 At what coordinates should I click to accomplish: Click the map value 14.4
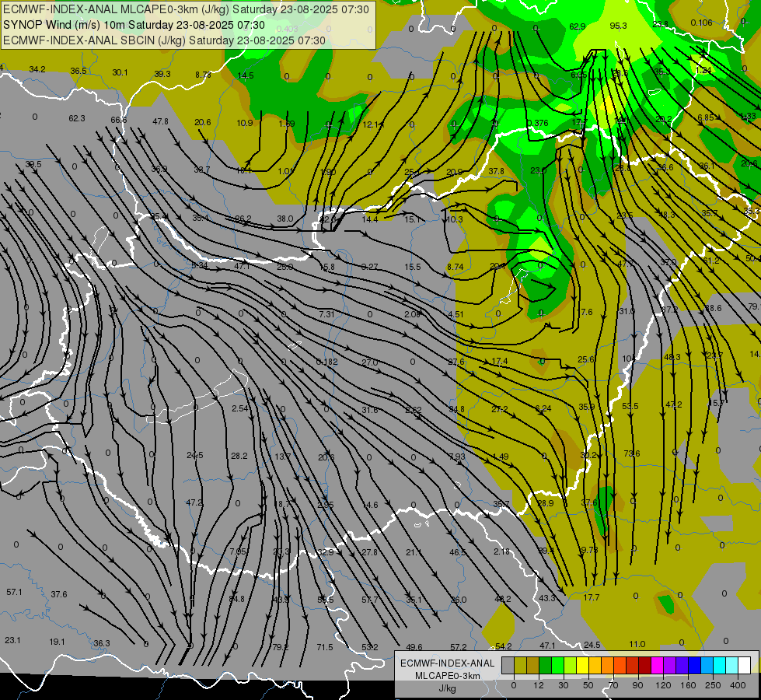click(x=369, y=219)
